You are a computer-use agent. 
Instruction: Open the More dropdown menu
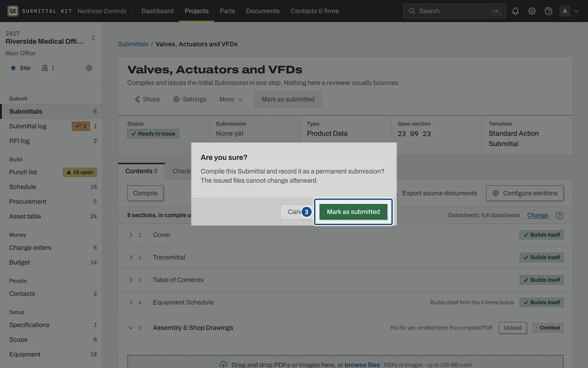point(231,99)
